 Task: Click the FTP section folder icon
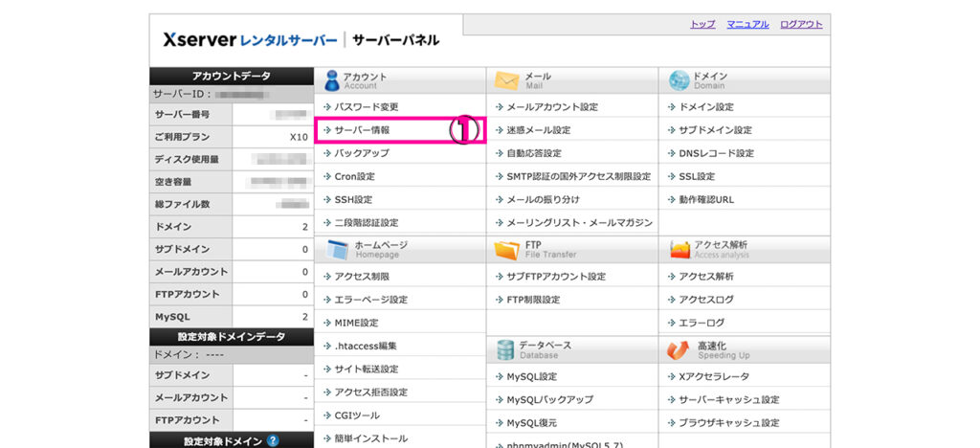(507, 249)
